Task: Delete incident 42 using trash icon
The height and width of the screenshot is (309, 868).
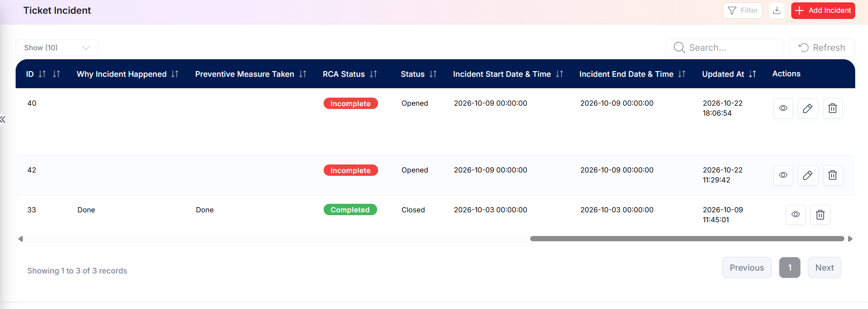Action: click(x=832, y=175)
